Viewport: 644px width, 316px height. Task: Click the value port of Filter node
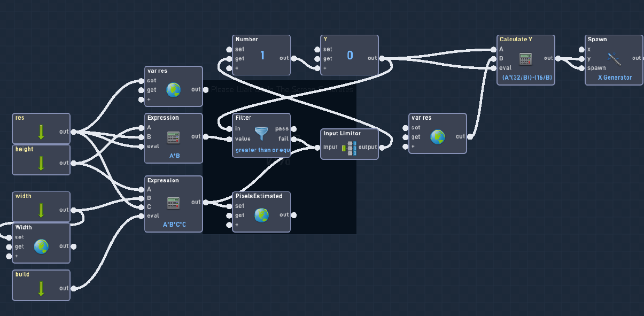[230, 138]
